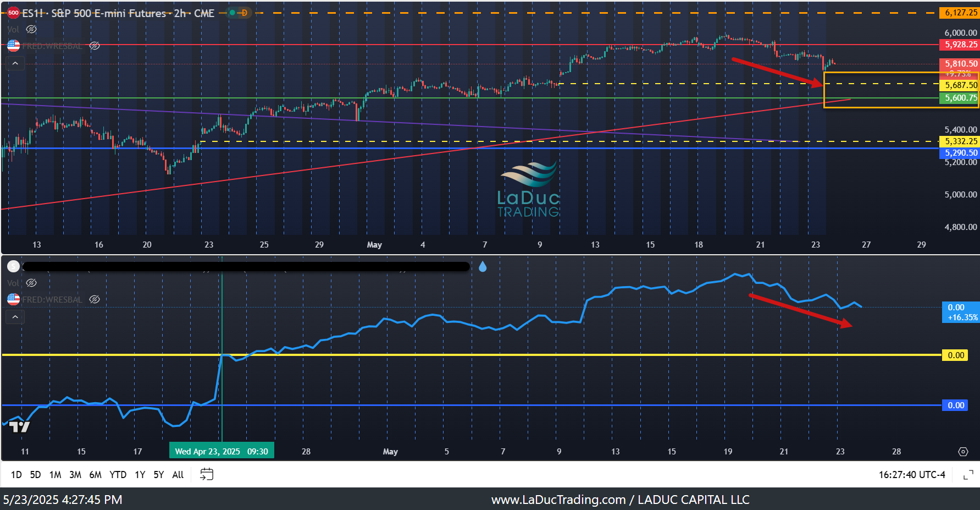This screenshot has height=510, width=980.
Task: Click the 5,332.25 yellow price label
Action: [960, 141]
